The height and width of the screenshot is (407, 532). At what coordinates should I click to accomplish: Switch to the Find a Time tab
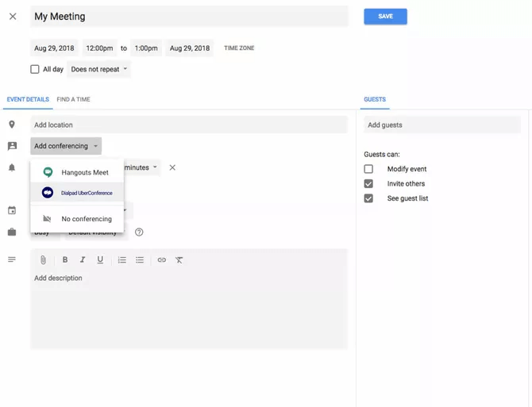73,99
